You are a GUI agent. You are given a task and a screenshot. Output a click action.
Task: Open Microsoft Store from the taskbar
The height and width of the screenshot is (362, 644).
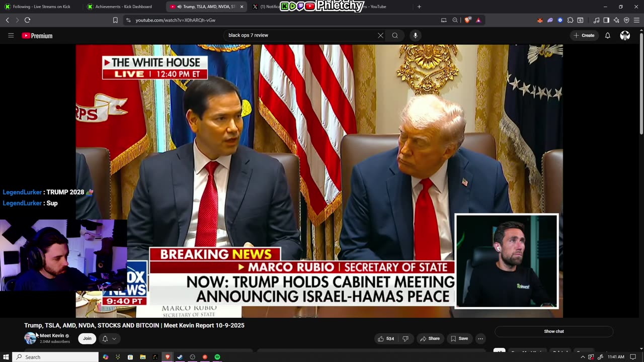click(130, 357)
